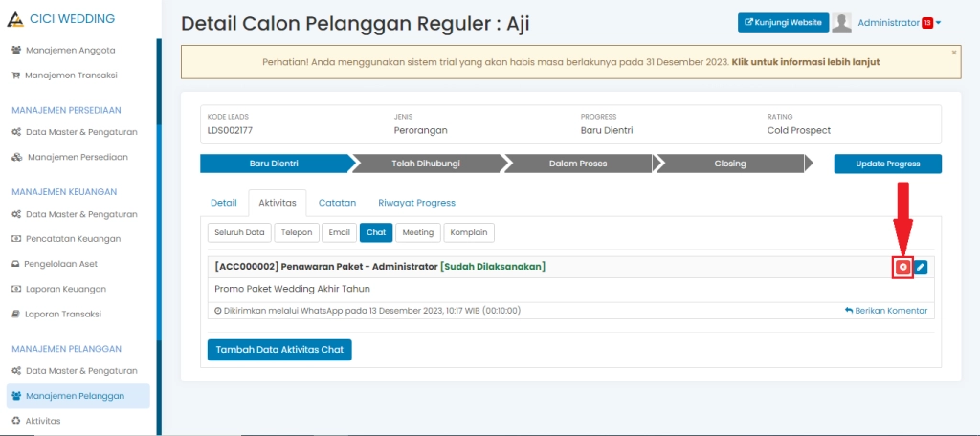Screen dimensions: 980x436
Task: Open the Riwayat Progress tab
Action: tap(416, 203)
